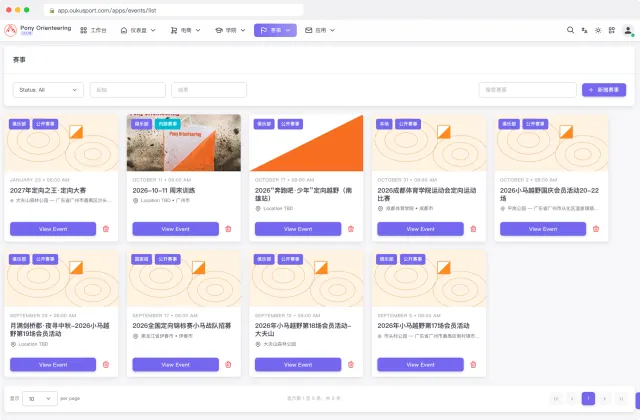640x420 pixels.
Task: Focus the start date filter field
Action: coord(128,90)
